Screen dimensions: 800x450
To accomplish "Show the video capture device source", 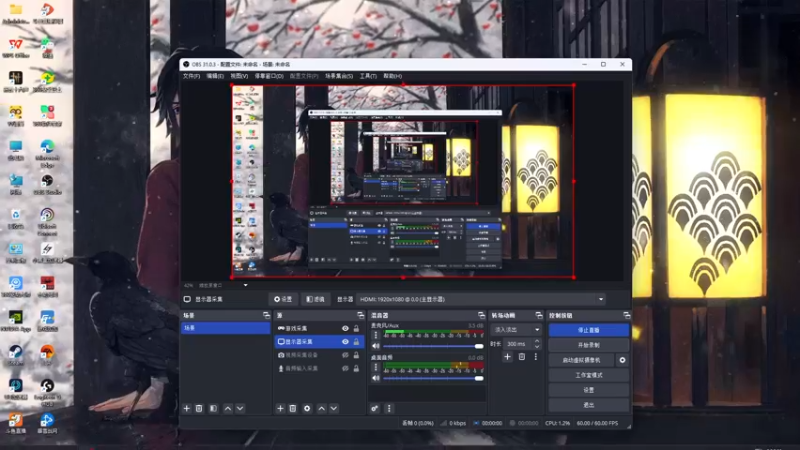I will coord(345,355).
